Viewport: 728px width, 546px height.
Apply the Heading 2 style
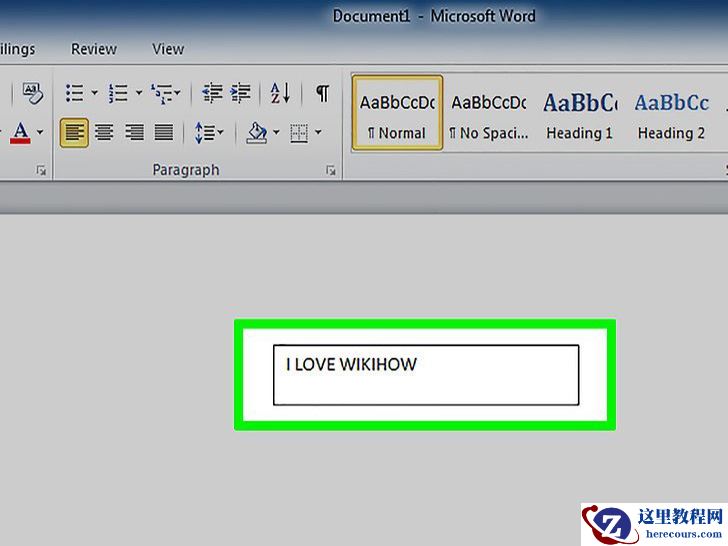click(x=671, y=113)
